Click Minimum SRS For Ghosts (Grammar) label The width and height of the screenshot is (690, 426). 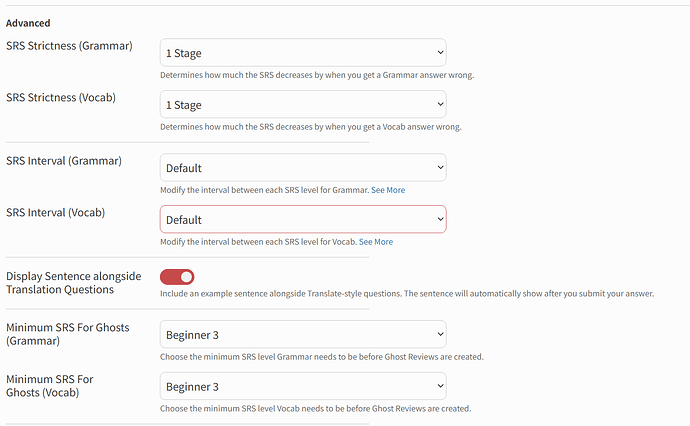click(x=67, y=334)
